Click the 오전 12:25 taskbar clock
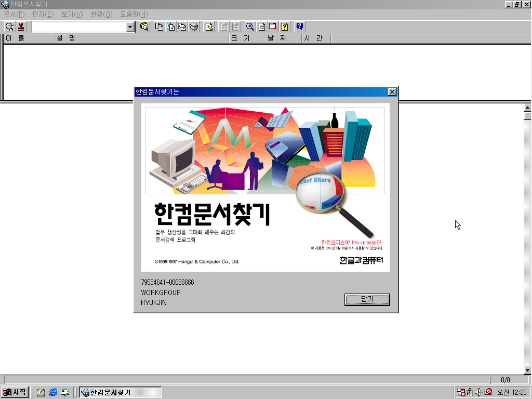Screen dimensions: 532x399 [512, 392]
